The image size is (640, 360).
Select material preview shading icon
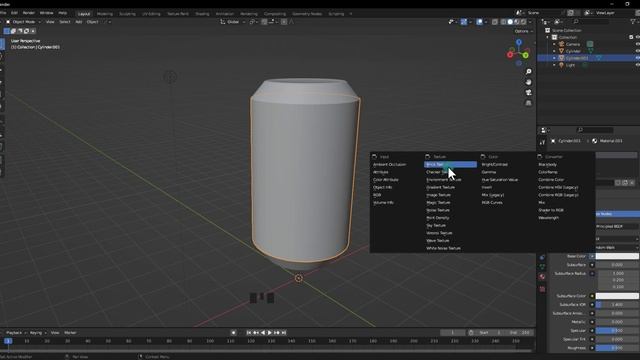point(516,22)
